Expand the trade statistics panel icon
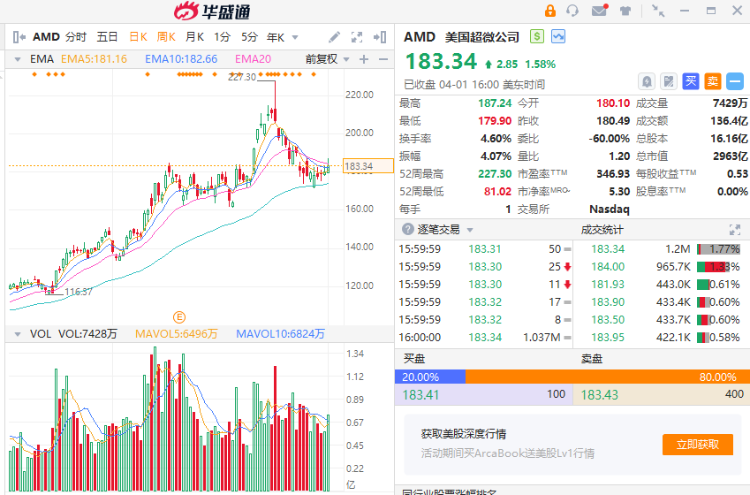 (735, 230)
